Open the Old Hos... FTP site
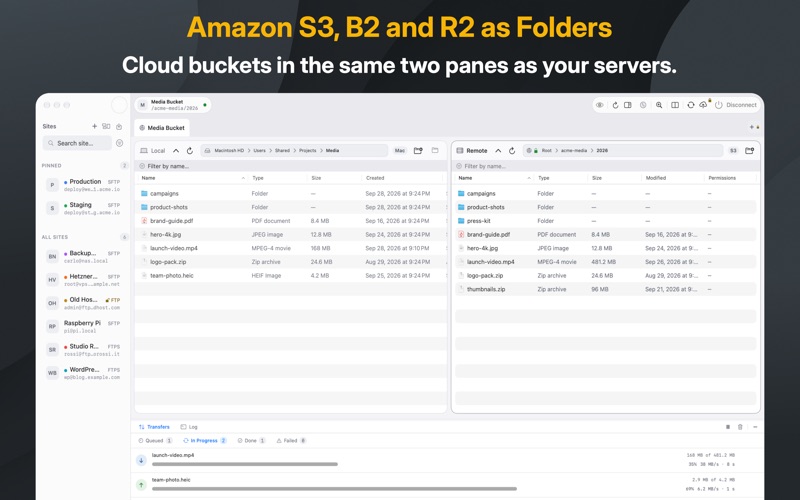Screen dimensions: 800x500 click(x=84, y=304)
